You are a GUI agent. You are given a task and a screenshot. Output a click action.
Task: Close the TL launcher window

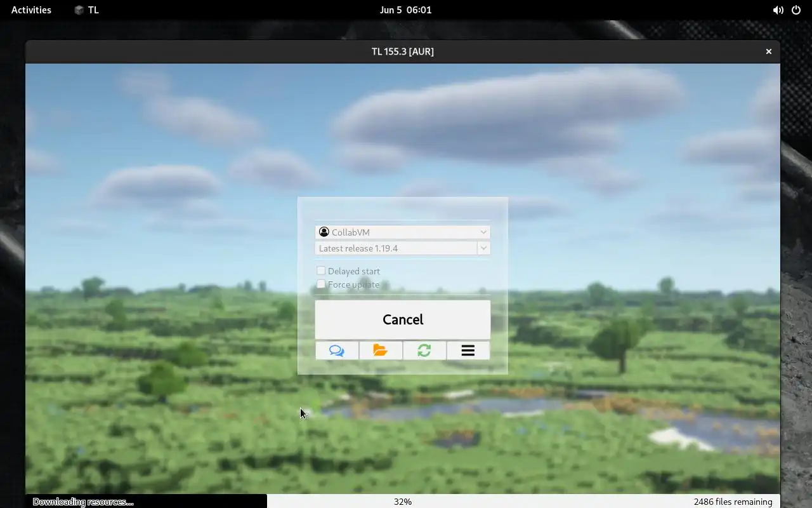[768, 51]
